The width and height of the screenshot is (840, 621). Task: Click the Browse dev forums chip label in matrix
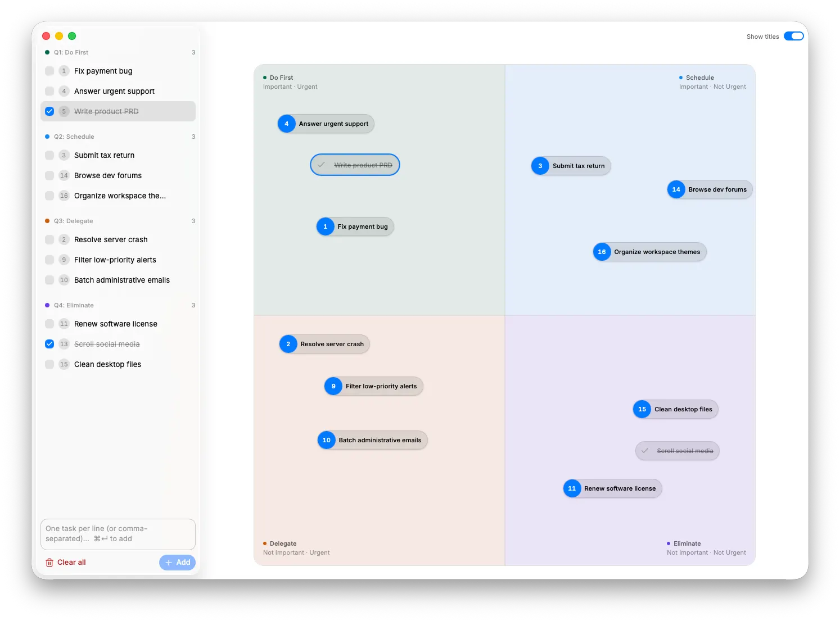pos(717,189)
